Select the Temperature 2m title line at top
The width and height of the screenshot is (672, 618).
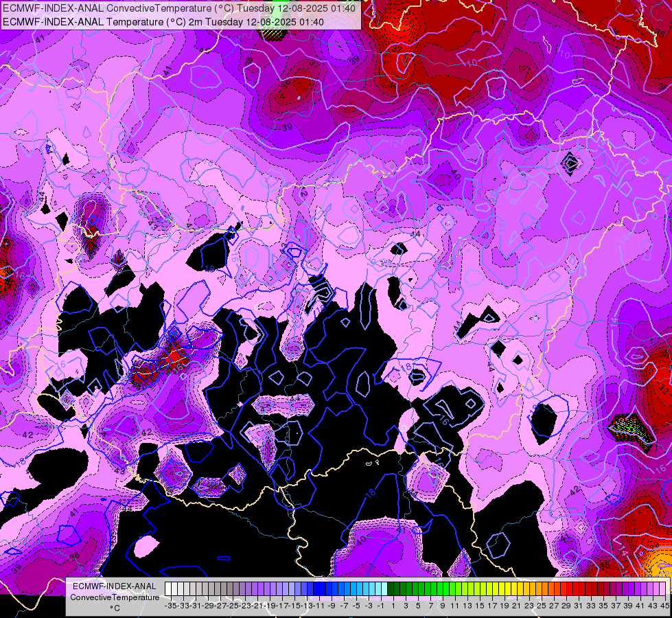[x=163, y=22]
